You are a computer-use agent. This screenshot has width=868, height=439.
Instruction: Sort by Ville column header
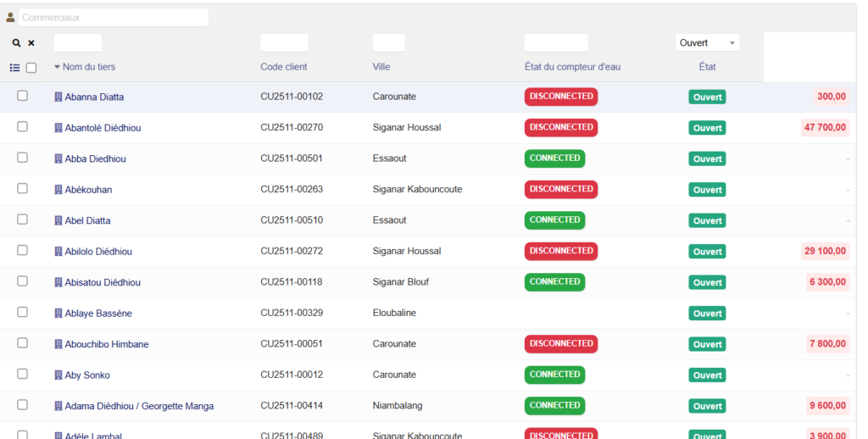(x=381, y=67)
